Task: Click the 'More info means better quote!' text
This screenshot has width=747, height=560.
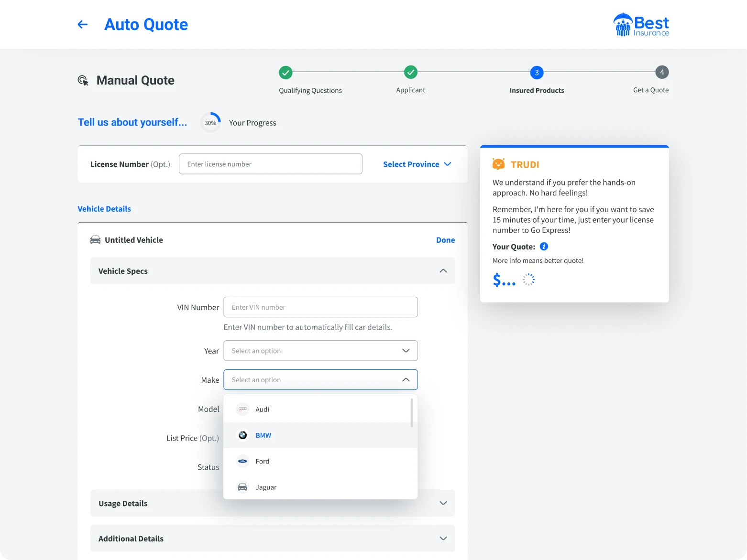Action: 538,260
